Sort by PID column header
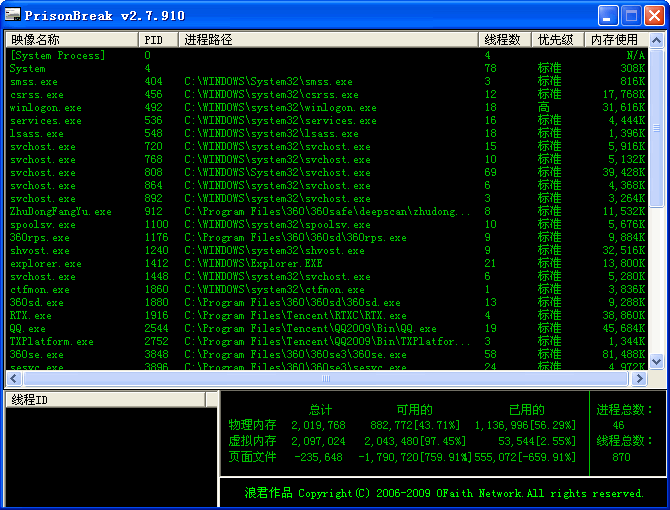Viewport: 670px width, 510px height. tap(159, 40)
